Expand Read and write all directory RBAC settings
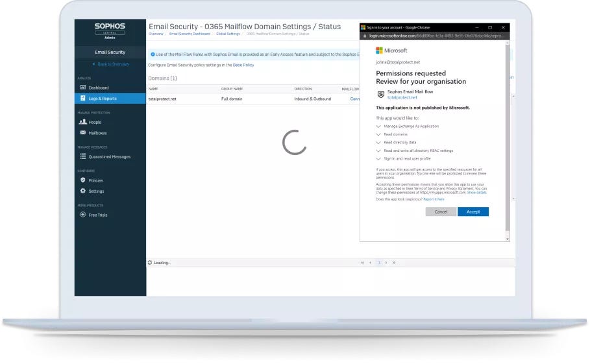Viewport: 590px width, 364px height. tap(378, 151)
